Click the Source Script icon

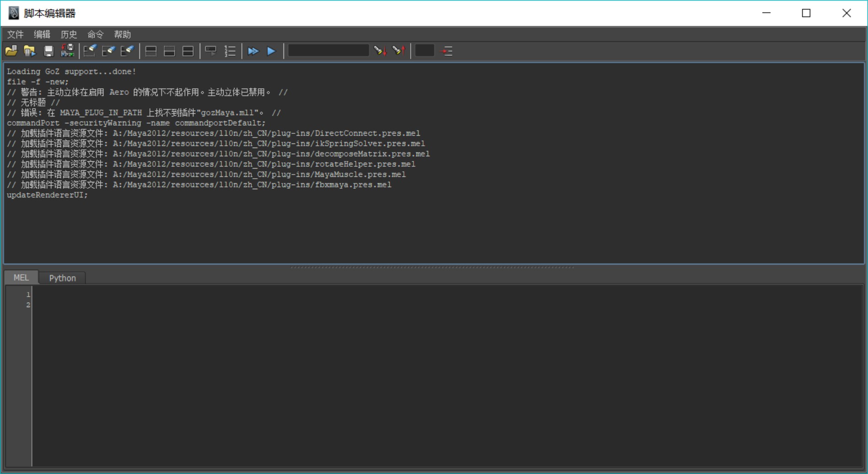[30, 51]
